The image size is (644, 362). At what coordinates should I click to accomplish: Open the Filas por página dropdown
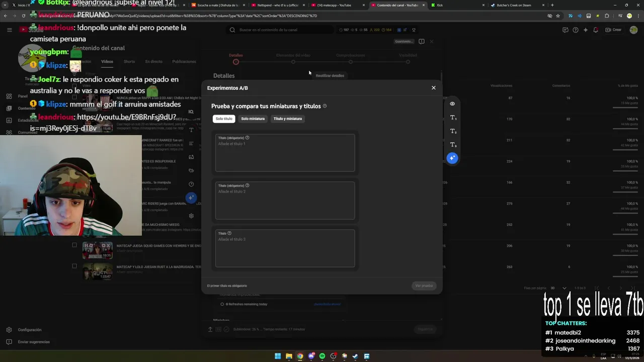[558, 288]
